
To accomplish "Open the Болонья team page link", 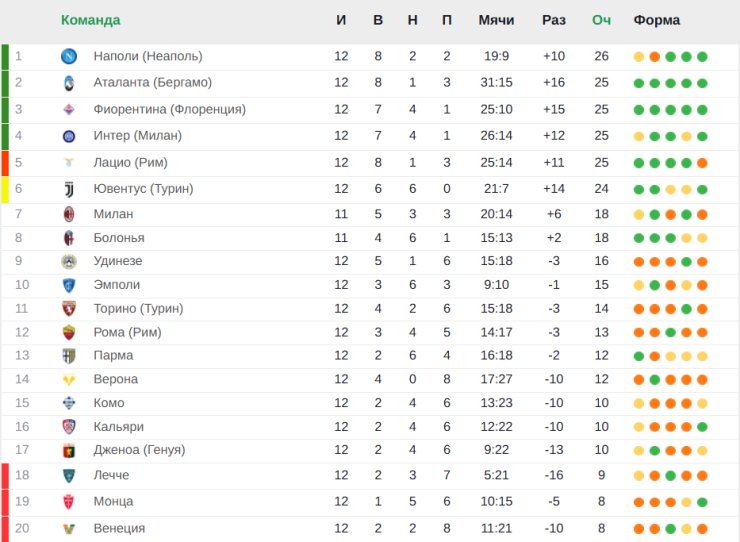I will pos(118,238).
